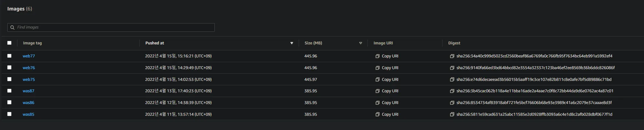Copy digest icon for web76 image
This screenshot has height=130, width=644.
pyautogui.click(x=452, y=68)
